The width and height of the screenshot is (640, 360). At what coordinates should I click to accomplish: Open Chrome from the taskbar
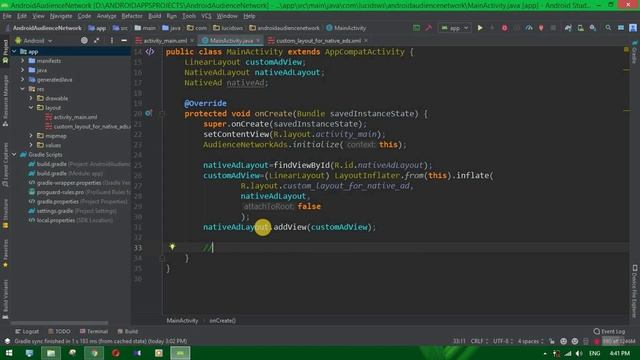(x=94, y=353)
